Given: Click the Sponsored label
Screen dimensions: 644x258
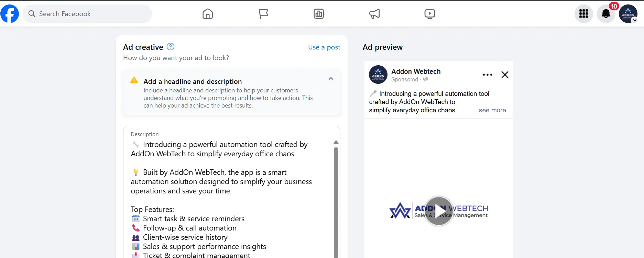Looking at the screenshot, I should point(405,79).
